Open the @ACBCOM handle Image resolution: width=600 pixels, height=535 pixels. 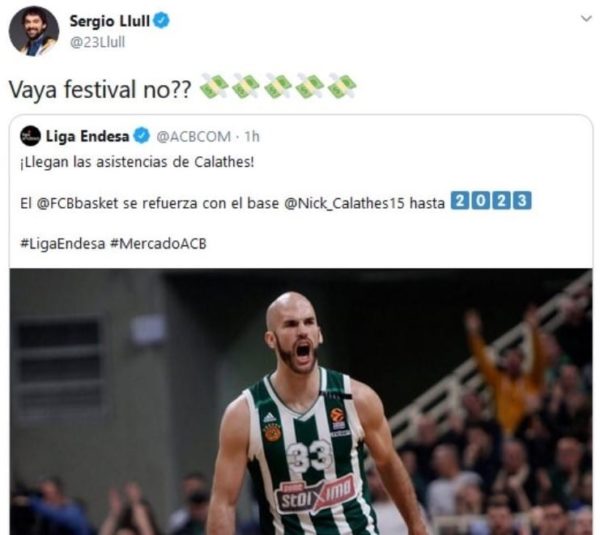(x=194, y=137)
